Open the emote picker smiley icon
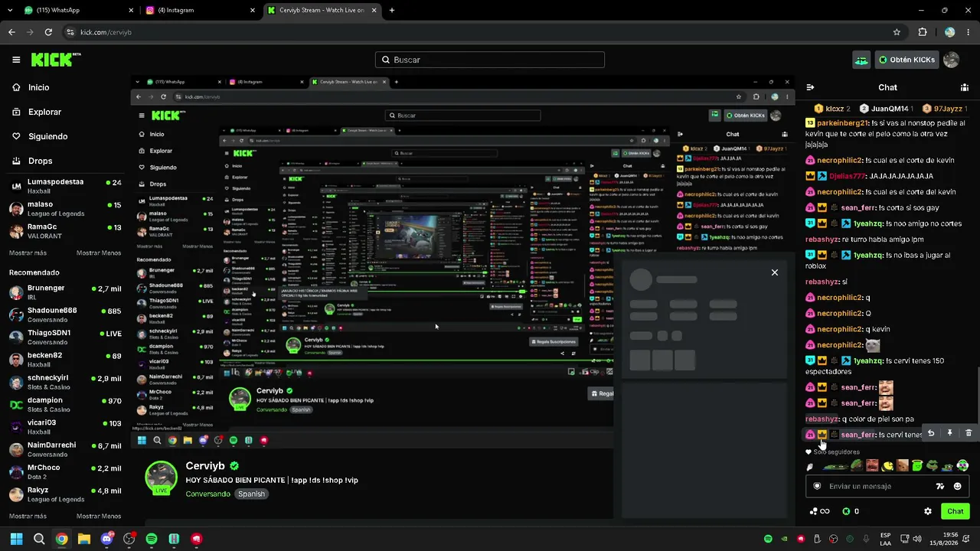This screenshot has height=551, width=980. pos(957,486)
